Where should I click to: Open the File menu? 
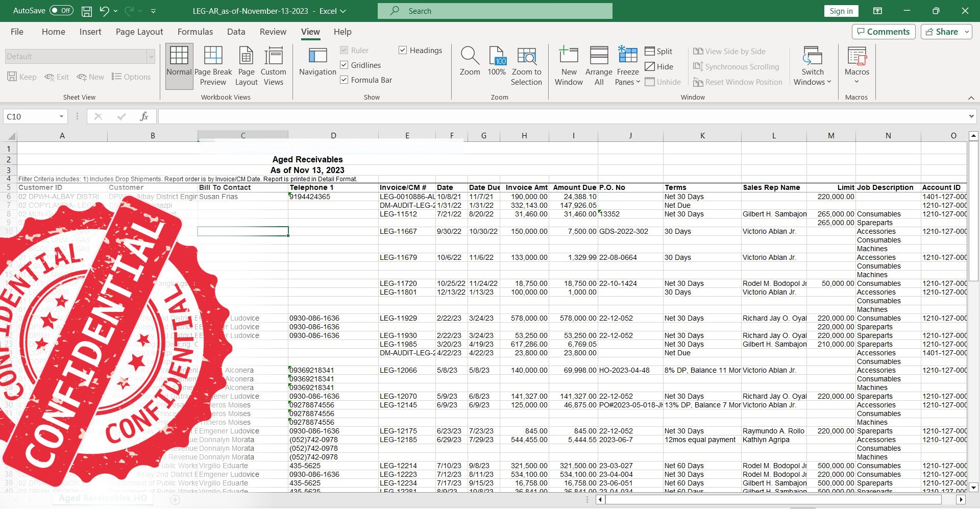click(x=17, y=32)
